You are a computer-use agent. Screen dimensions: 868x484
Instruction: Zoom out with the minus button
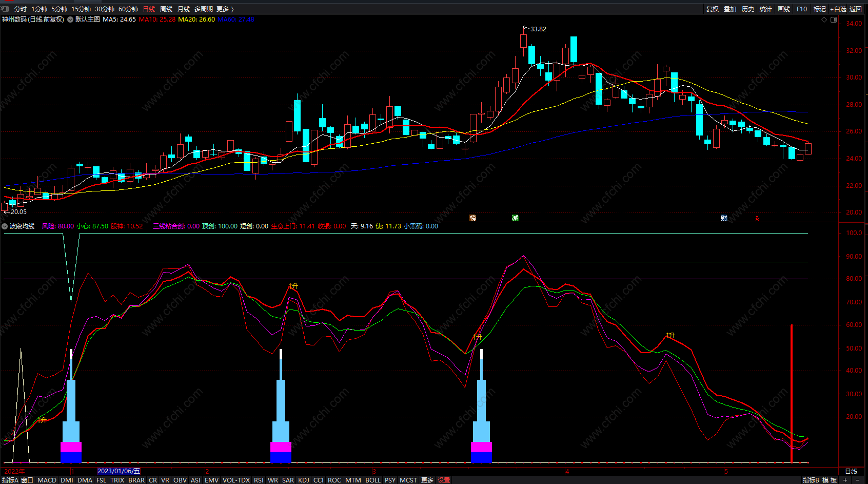(858, 480)
